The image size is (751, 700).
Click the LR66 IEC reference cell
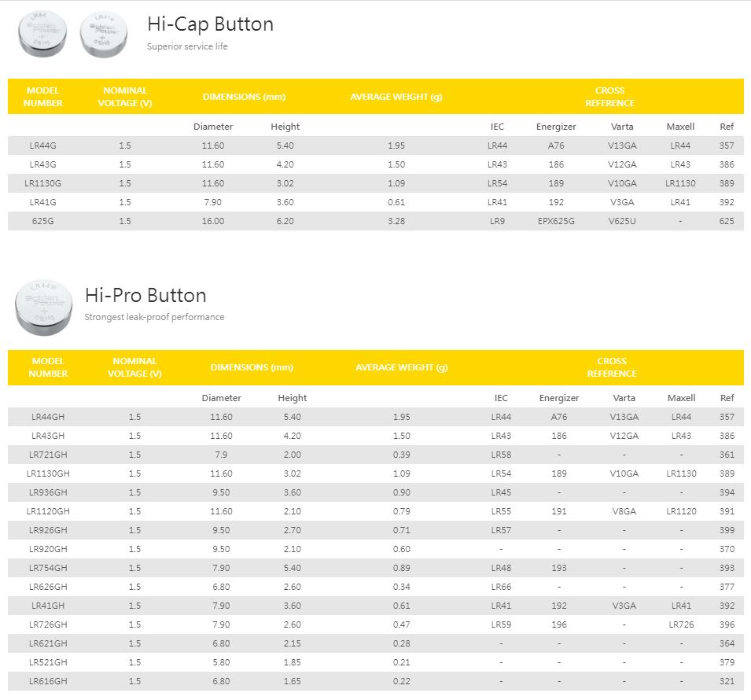[501, 587]
